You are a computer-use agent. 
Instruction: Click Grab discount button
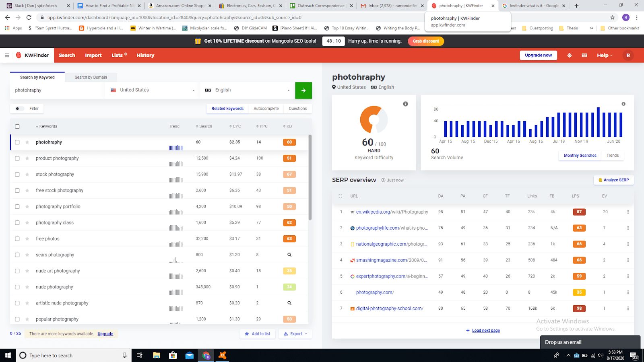pos(426,41)
